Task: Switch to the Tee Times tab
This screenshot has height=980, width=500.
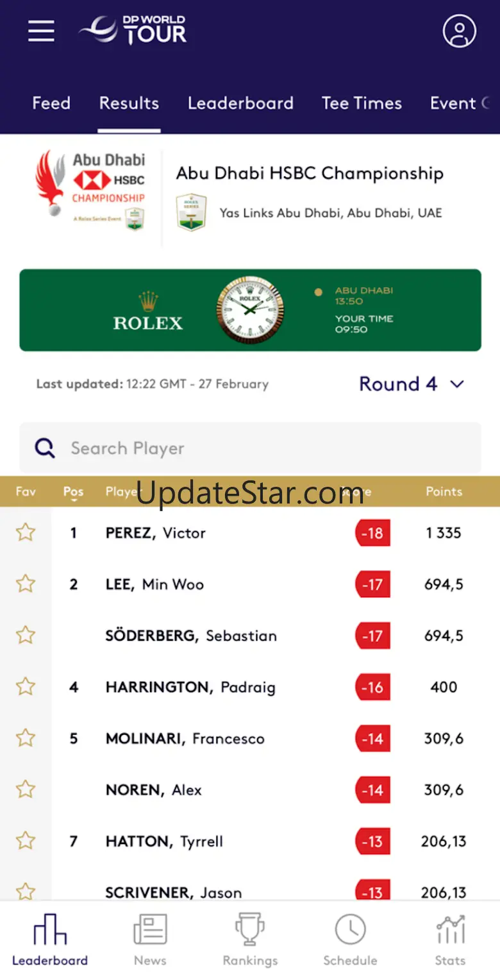Action: coord(362,103)
